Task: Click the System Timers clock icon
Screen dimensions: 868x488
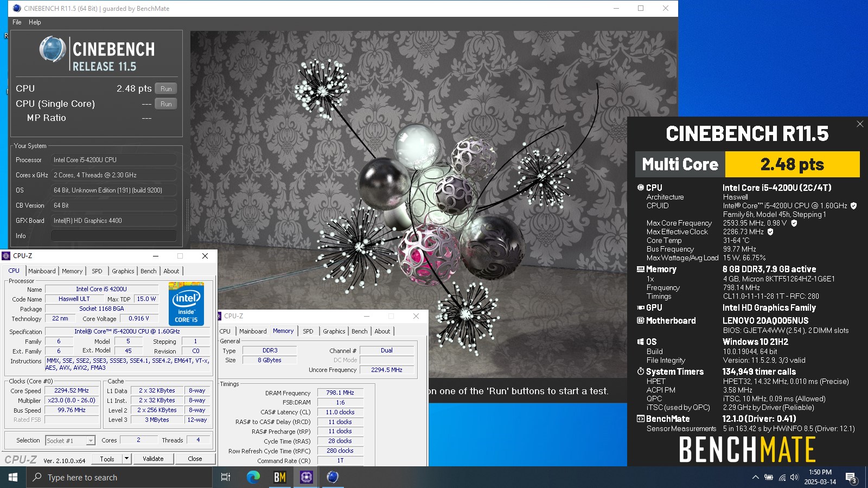Action: (640, 371)
